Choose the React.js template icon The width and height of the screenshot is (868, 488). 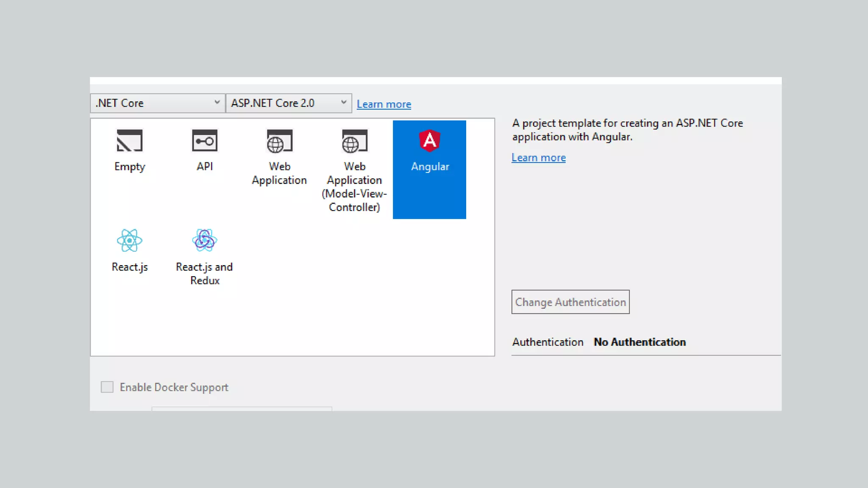130,241
